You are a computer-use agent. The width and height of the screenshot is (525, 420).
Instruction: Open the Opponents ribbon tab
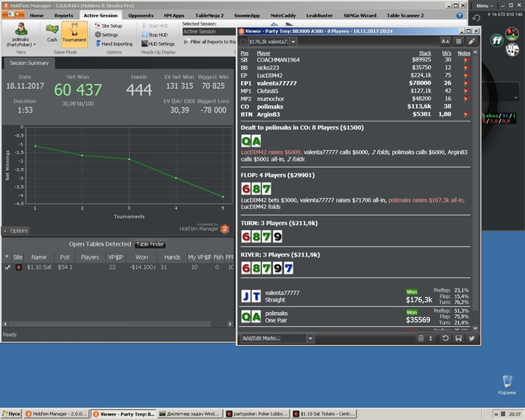pyautogui.click(x=141, y=16)
